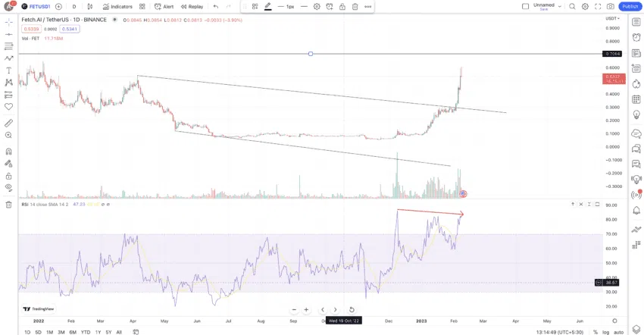Select the ruler measure tool
644x335 pixels.
tap(8, 123)
